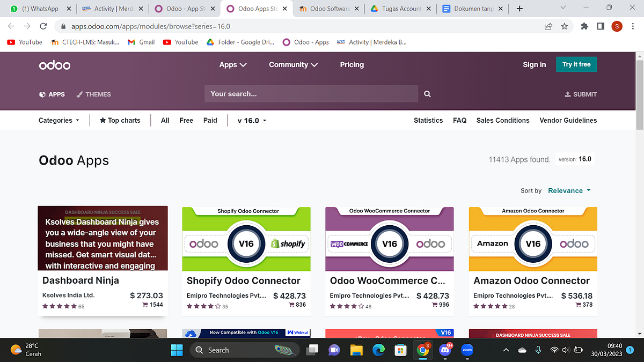Expand the version 16.0 selector
The image size is (644, 362).
251,120
